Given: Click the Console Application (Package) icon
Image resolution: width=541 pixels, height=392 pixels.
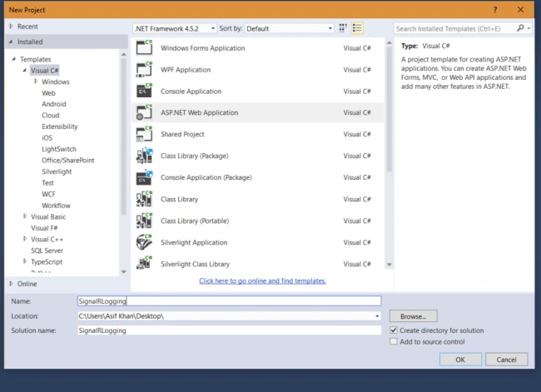Looking at the screenshot, I should pyautogui.click(x=144, y=177).
